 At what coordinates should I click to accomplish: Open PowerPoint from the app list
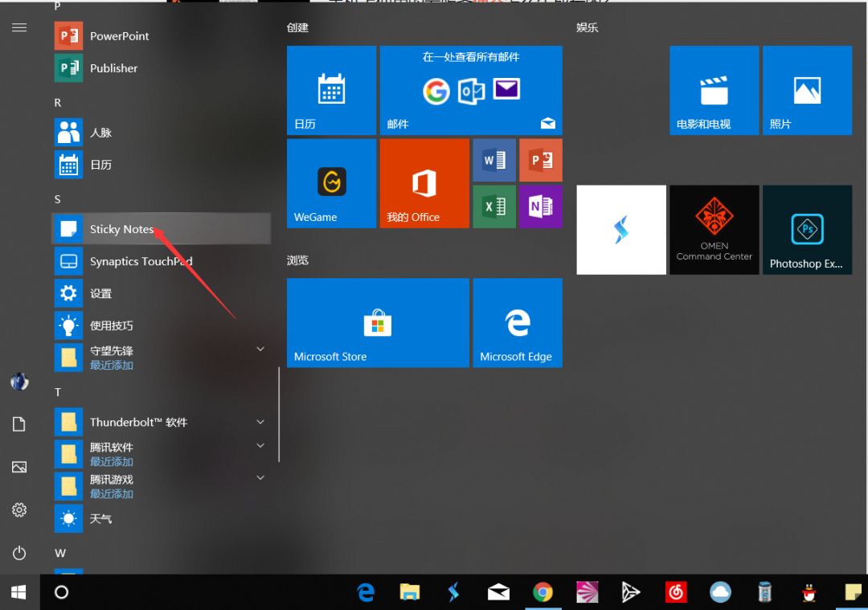(161, 36)
